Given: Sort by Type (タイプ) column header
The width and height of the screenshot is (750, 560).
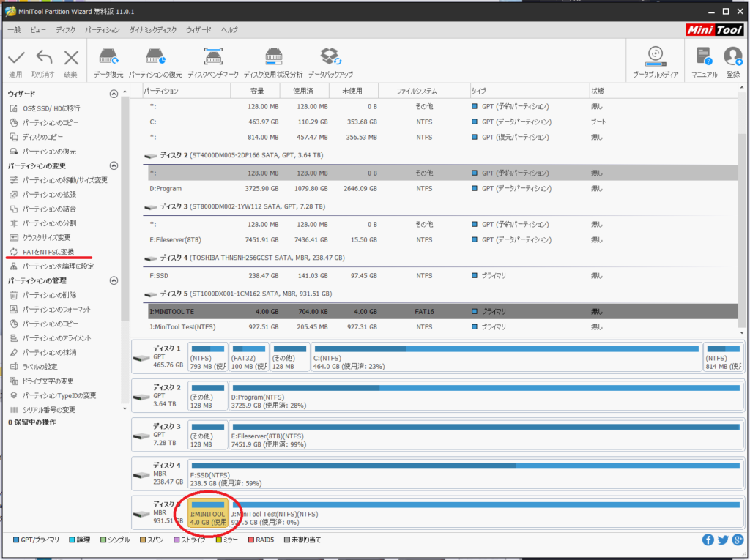Looking at the screenshot, I should click(529, 91).
